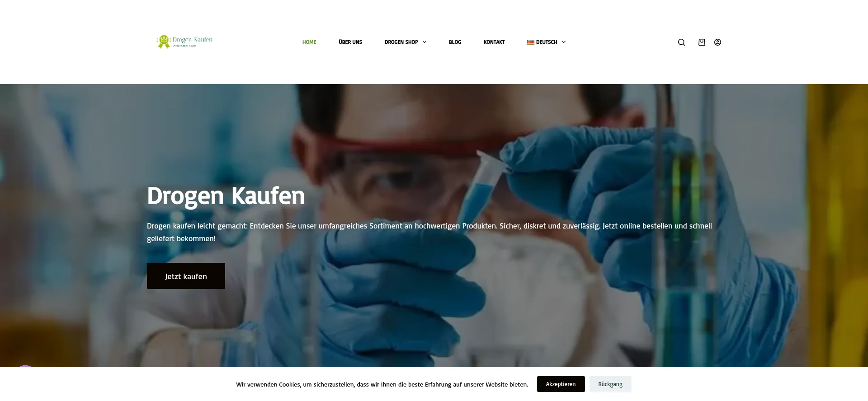Expand the chevron beside DROGEN SHOP

pyautogui.click(x=425, y=42)
